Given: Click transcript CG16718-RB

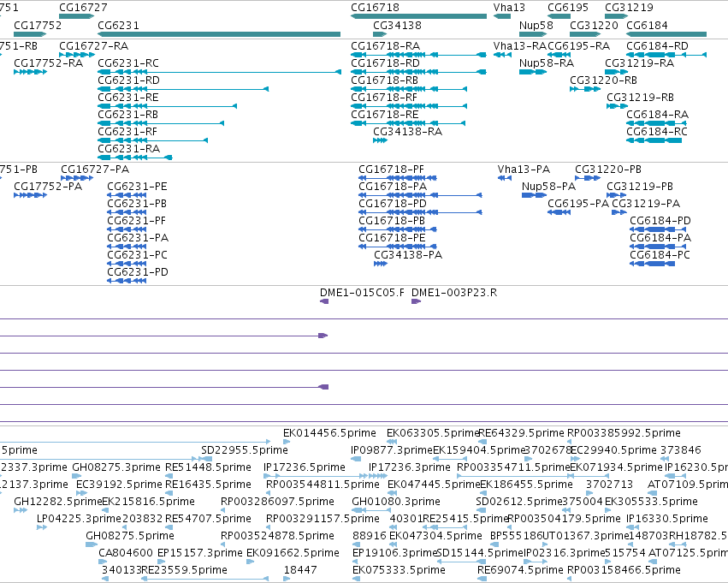Looking at the screenshot, I should (409, 89).
